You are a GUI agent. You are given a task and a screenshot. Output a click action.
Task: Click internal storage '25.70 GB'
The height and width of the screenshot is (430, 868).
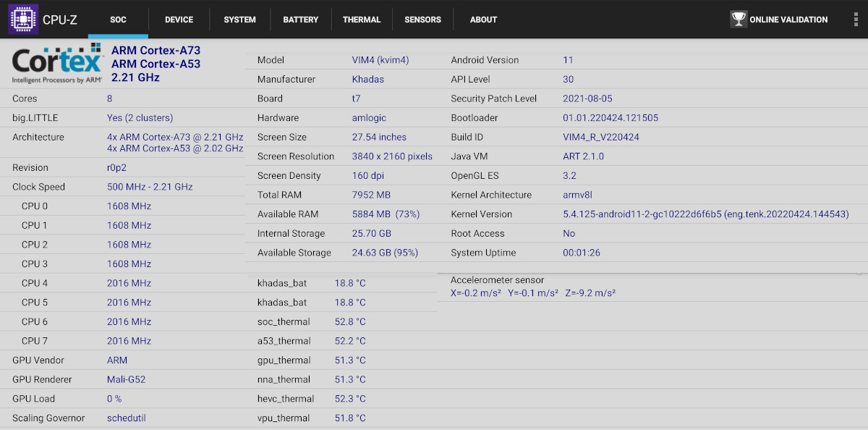(x=371, y=234)
